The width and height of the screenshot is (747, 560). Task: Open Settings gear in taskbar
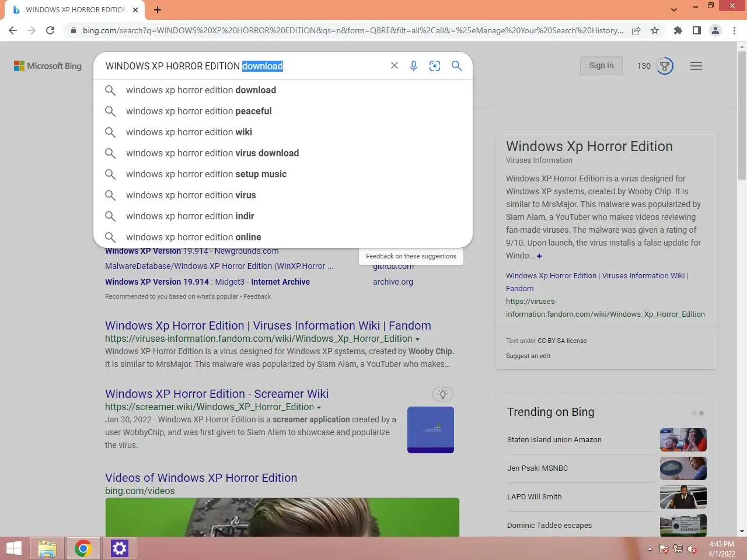pos(120,548)
